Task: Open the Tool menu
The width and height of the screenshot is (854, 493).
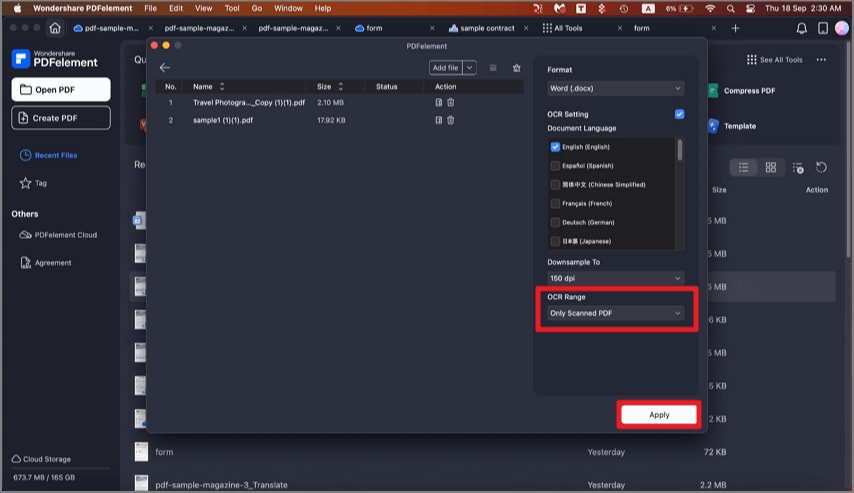Action: 232,8
